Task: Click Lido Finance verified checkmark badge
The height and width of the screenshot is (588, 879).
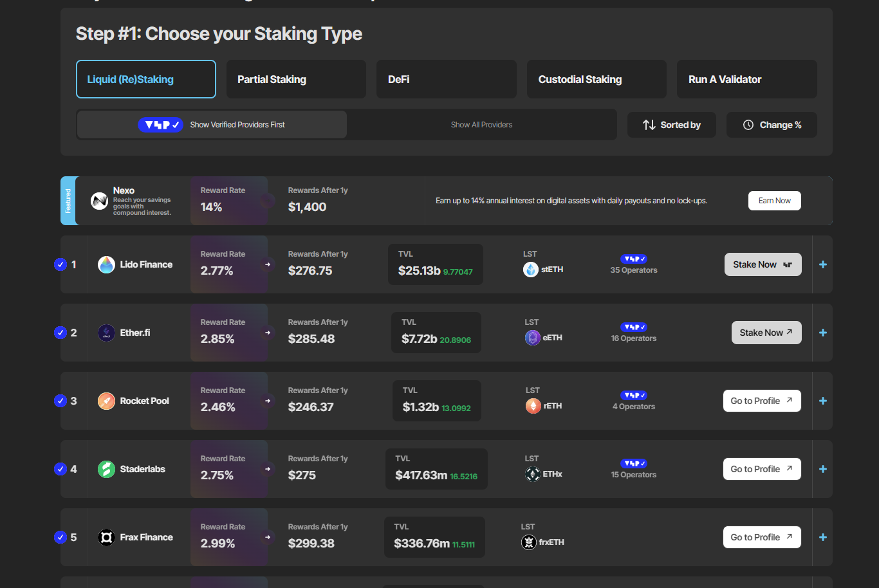Action: [x=60, y=264]
